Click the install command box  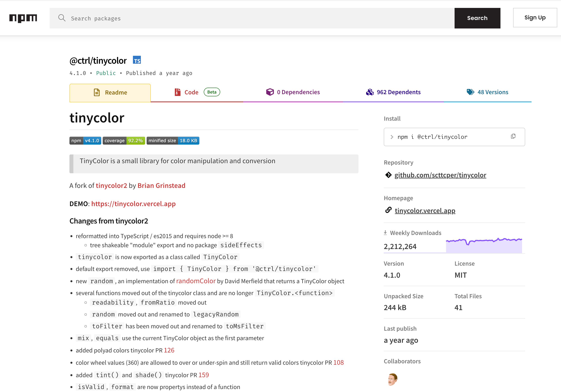coord(454,137)
